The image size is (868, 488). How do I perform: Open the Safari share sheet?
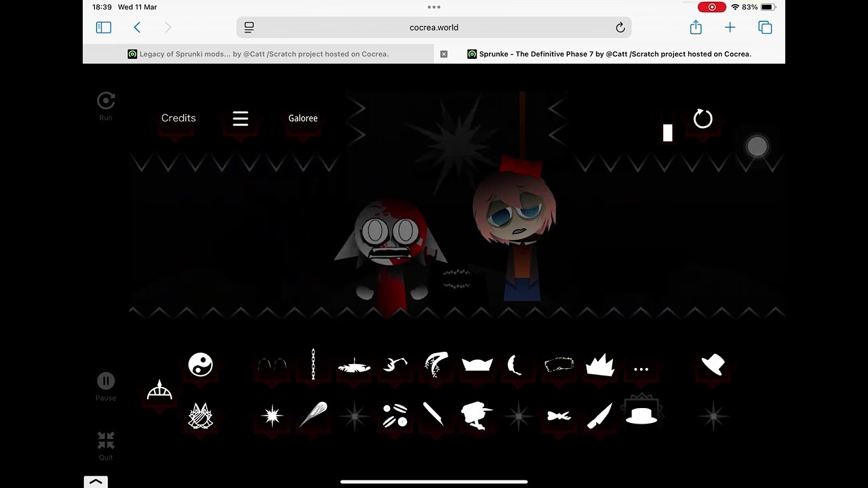[x=696, y=27]
